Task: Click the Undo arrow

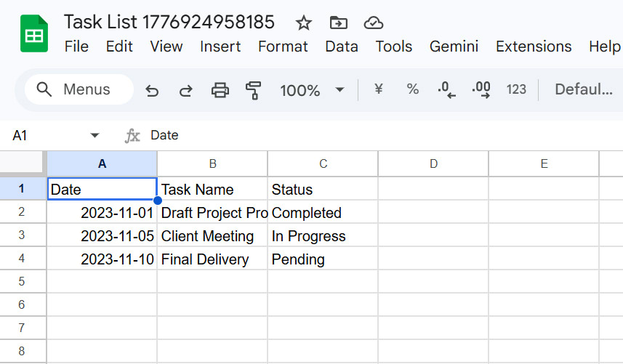Action: 152,90
